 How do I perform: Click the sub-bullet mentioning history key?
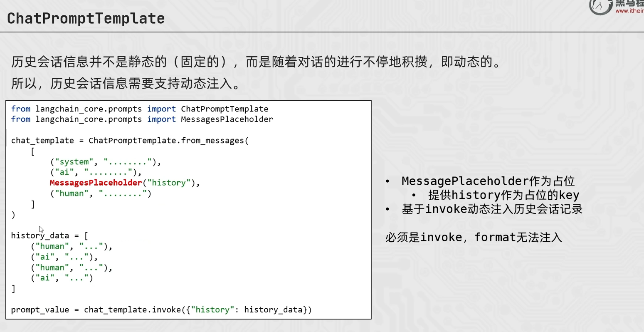[504, 195]
